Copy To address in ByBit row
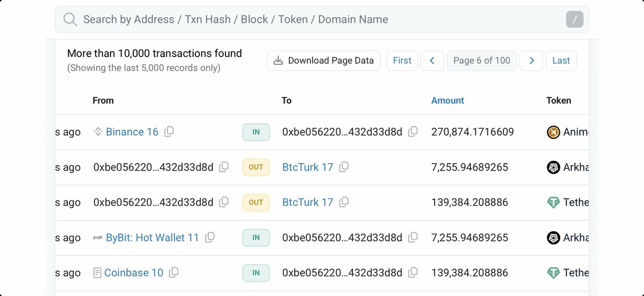644x296 pixels. (x=413, y=237)
